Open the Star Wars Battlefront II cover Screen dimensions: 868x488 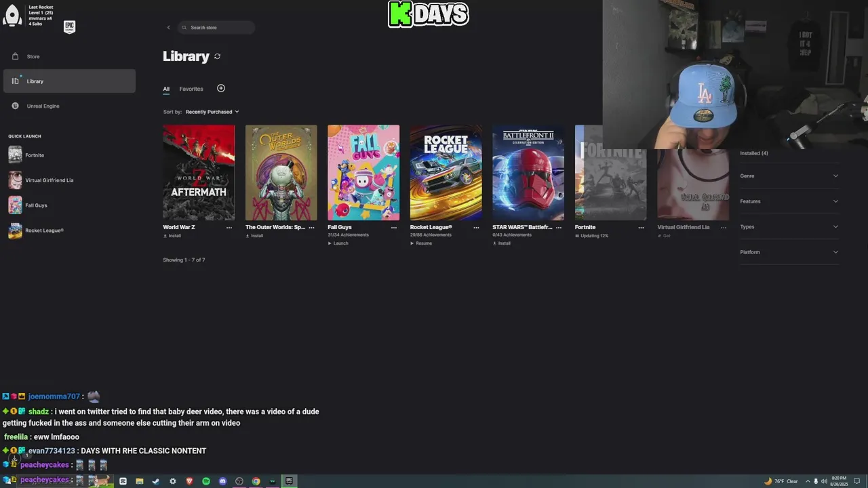(528, 172)
